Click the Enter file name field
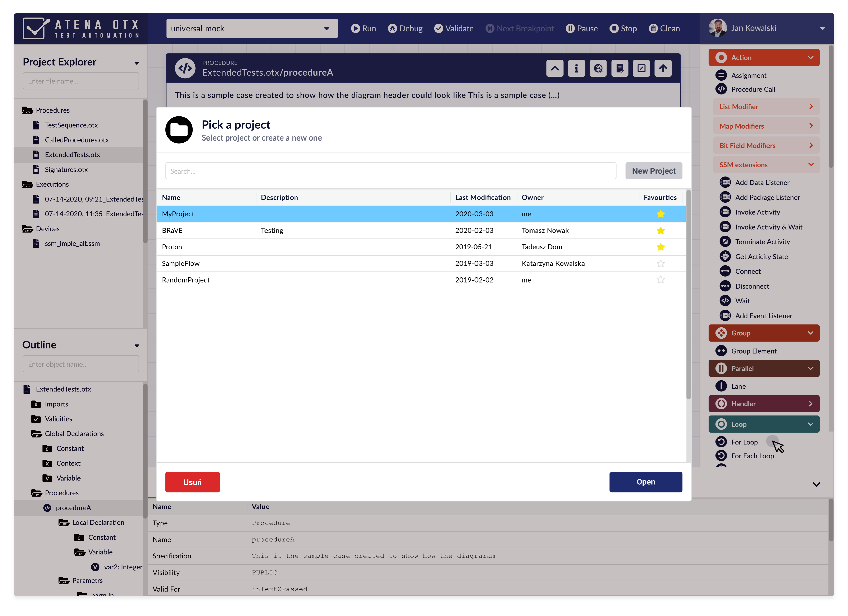This screenshot has height=616, width=848. (x=81, y=81)
